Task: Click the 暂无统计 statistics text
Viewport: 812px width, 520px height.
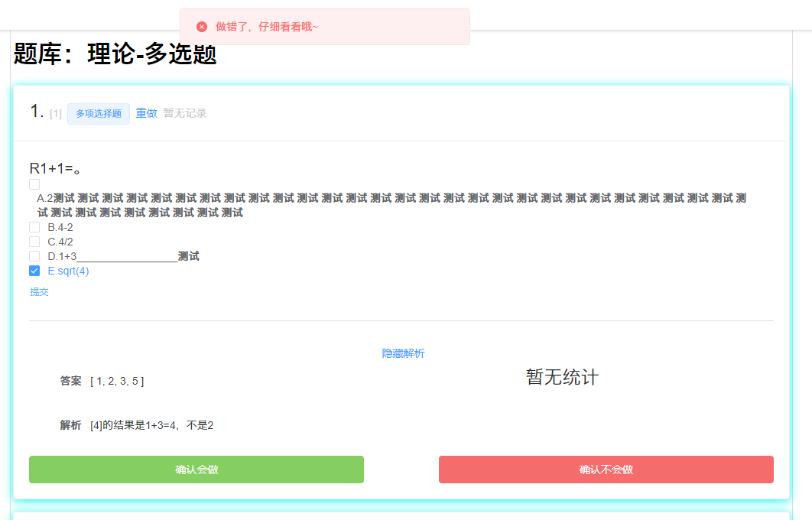Action: tap(562, 376)
